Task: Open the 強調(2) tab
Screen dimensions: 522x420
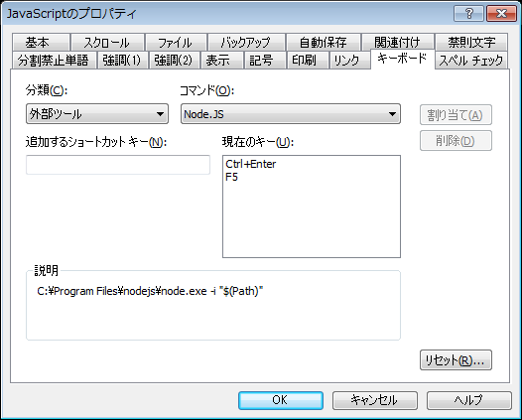Action: (x=174, y=60)
